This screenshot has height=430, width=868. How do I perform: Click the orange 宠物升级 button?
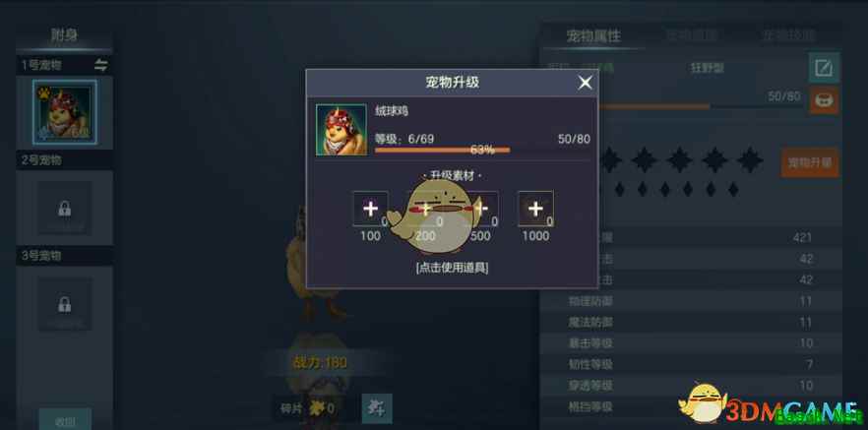(809, 162)
